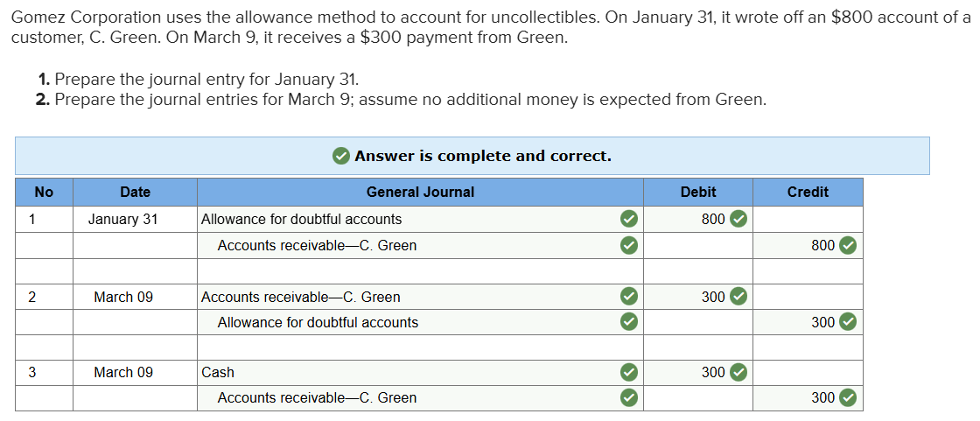
Task: Click the 'January 31' date cell
Action: (123, 219)
